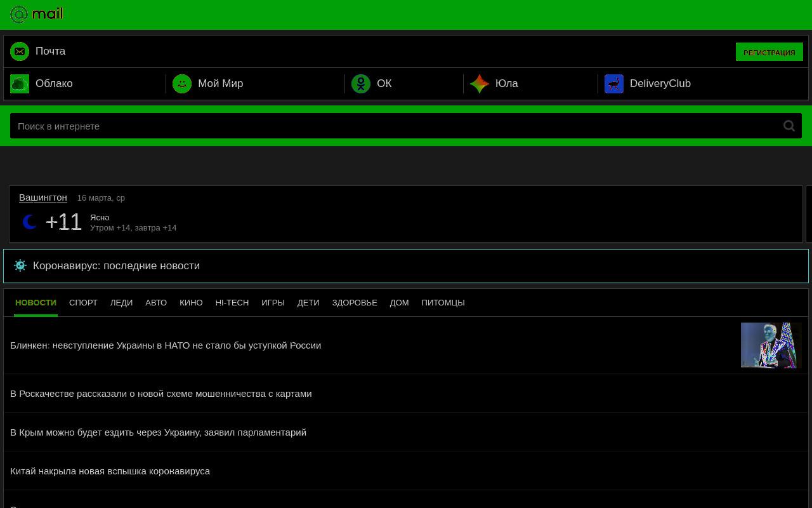Click the Юла star icon

pyautogui.click(x=480, y=84)
